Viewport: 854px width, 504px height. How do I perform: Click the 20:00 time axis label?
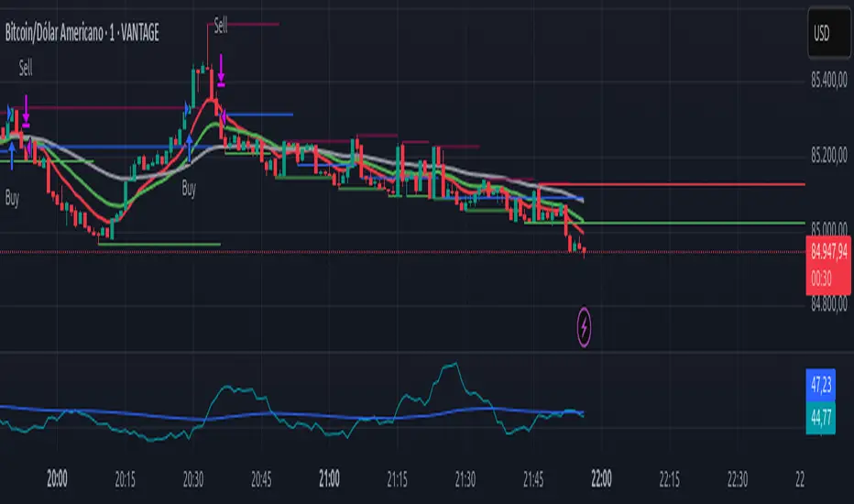click(57, 479)
